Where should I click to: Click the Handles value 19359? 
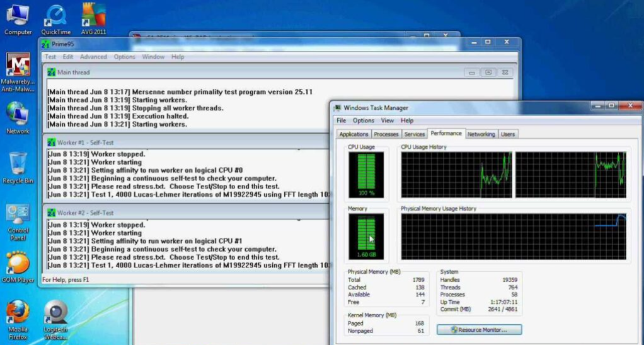(510, 280)
